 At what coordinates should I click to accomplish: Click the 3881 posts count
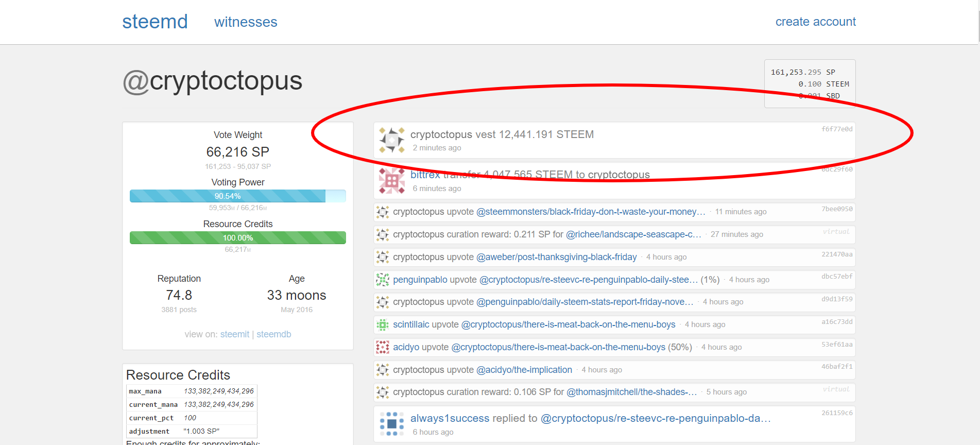tap(179, 310)
